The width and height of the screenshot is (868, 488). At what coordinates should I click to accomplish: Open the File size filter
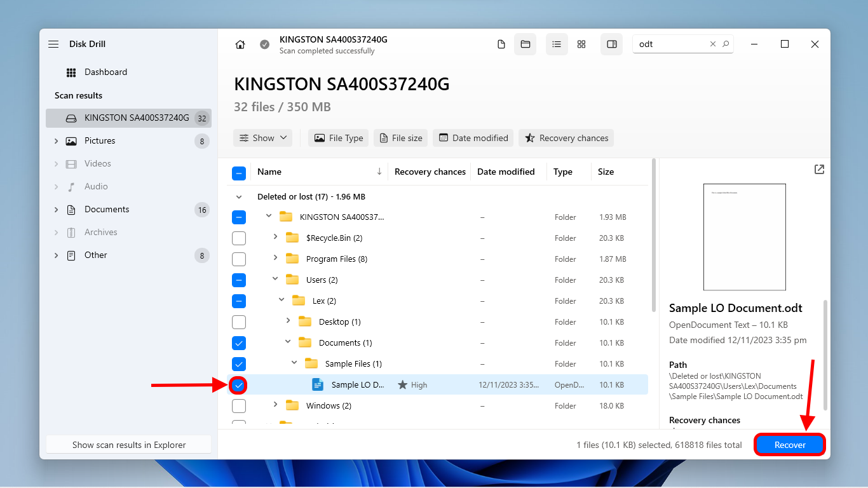401,138
